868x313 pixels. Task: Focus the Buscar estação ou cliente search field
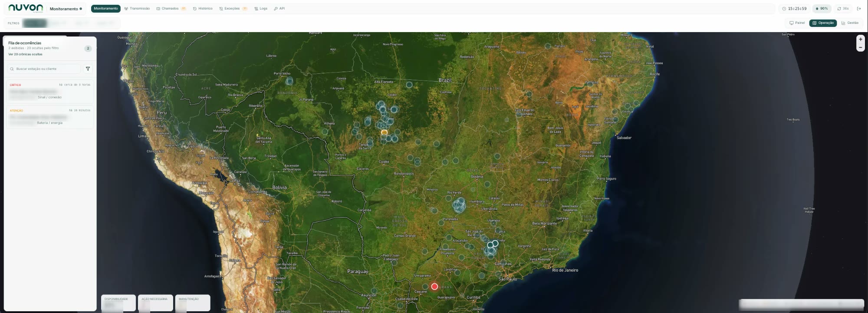click(44, 69)
